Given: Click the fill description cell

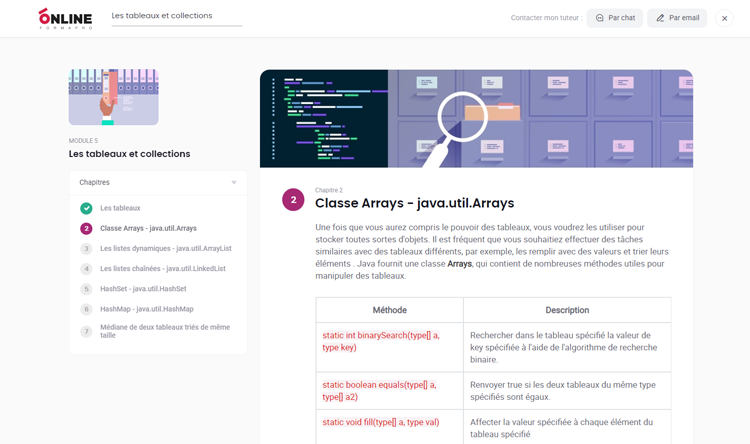Looking at the screenshot, I should point(567,428).
